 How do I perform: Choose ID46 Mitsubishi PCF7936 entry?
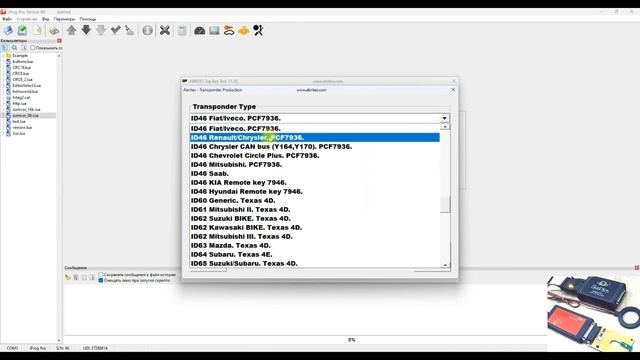[x=315, y=164]
